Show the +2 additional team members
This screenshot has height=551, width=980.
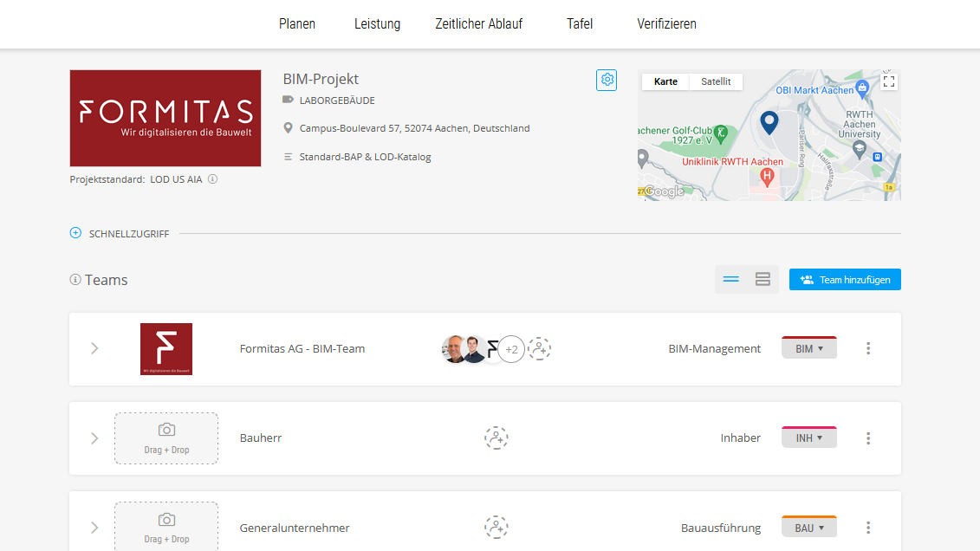(511, 349)
